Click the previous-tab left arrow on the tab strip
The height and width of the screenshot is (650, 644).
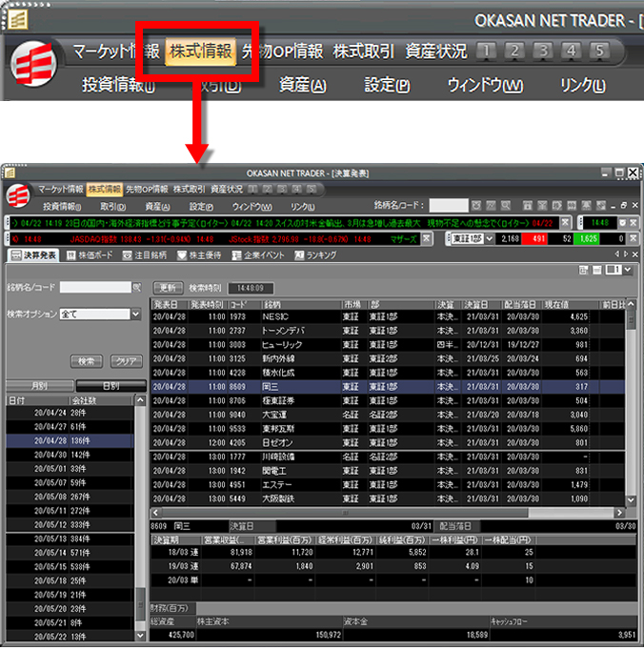(x=617, y=254)
